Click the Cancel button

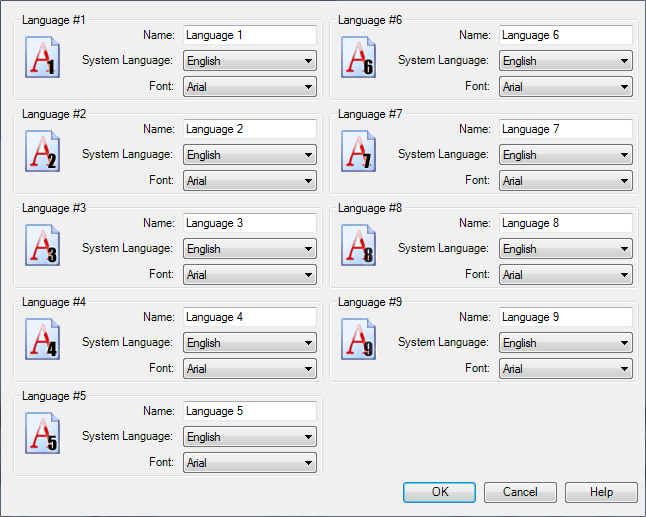(520, 492)
